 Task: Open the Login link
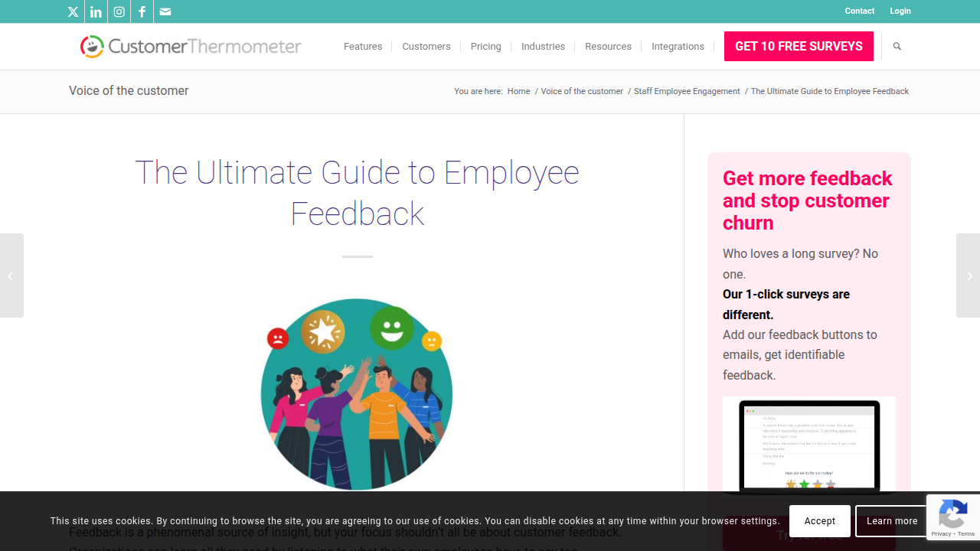(x=900, y=11)
